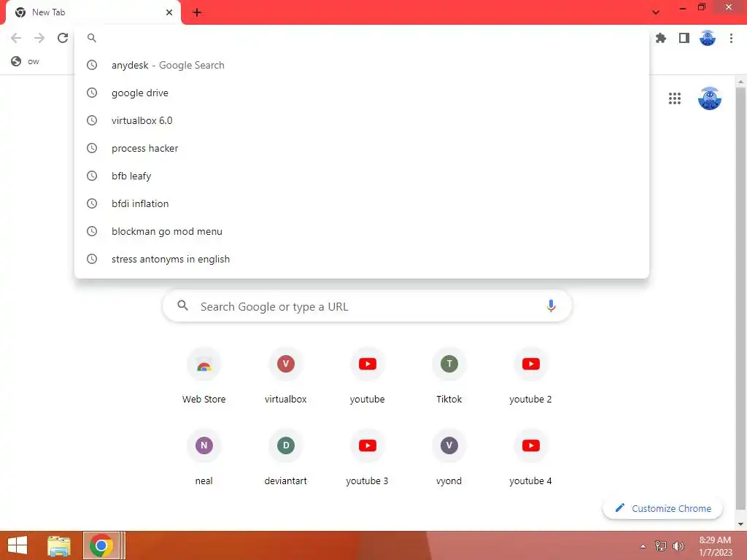Image resolution: width=747 pixels, height=560 pixels.
Task: Open the youtube 4 shortcut
Action: point(531,458)
